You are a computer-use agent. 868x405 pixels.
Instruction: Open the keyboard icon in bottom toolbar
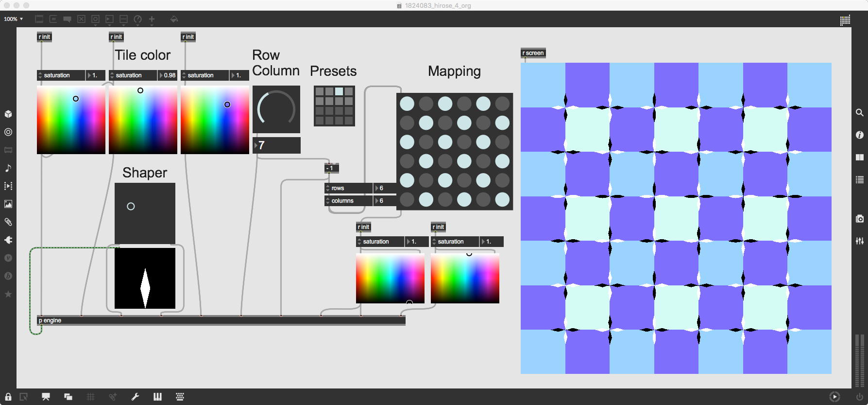click(180, 397)
